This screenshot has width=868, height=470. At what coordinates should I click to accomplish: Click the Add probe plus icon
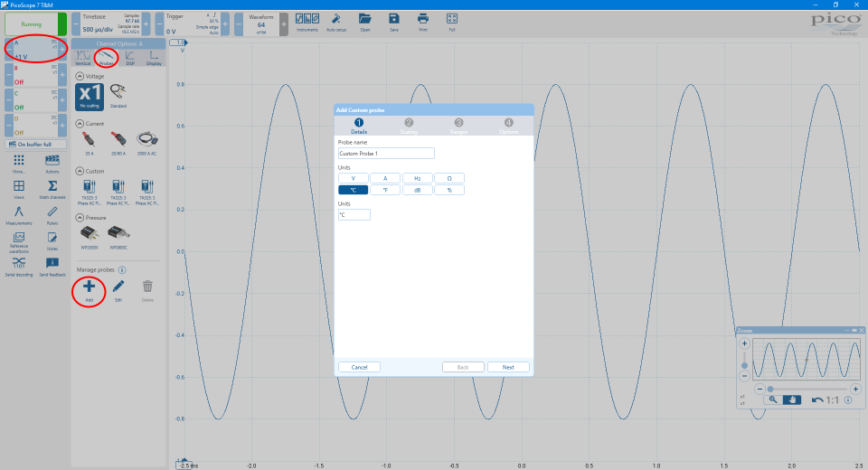pyautogui.click(x=89, y=287)
